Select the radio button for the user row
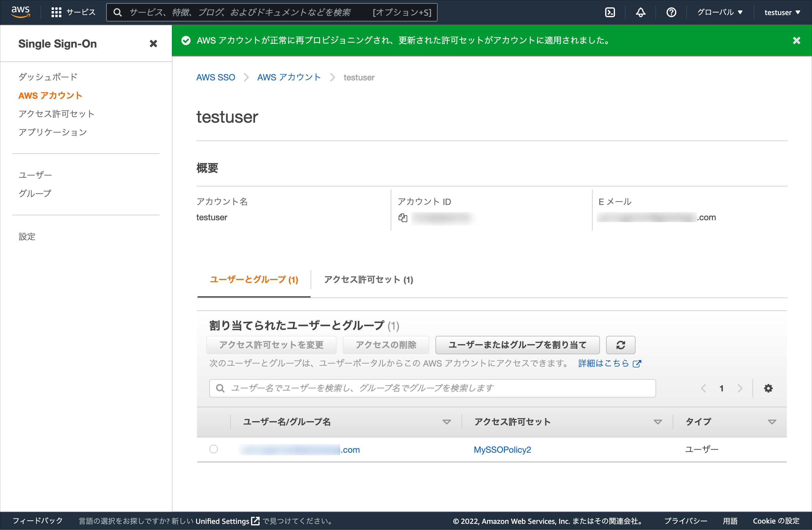Viewport: 812px width, 530px height. [214, 449]
